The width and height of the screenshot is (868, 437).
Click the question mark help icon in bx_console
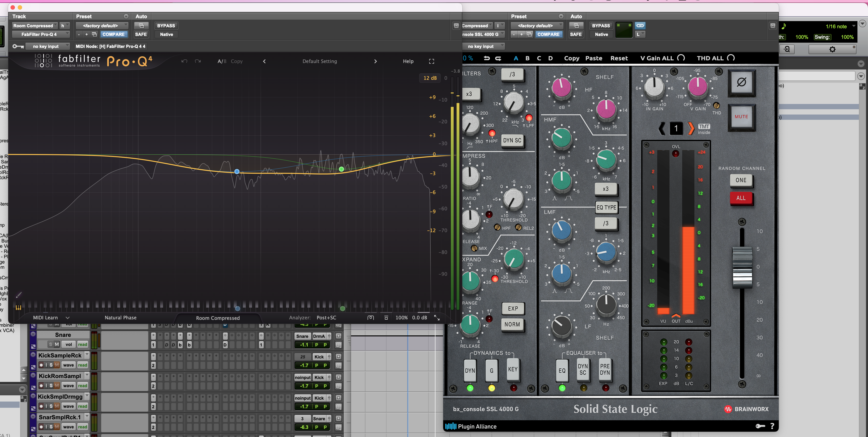[x=772, y=426]
